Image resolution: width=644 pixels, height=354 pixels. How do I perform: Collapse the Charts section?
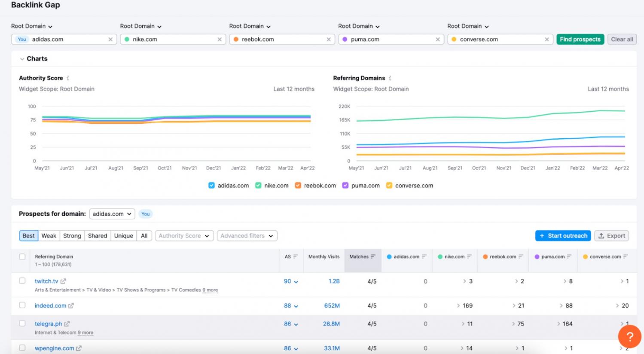point(22,59)
